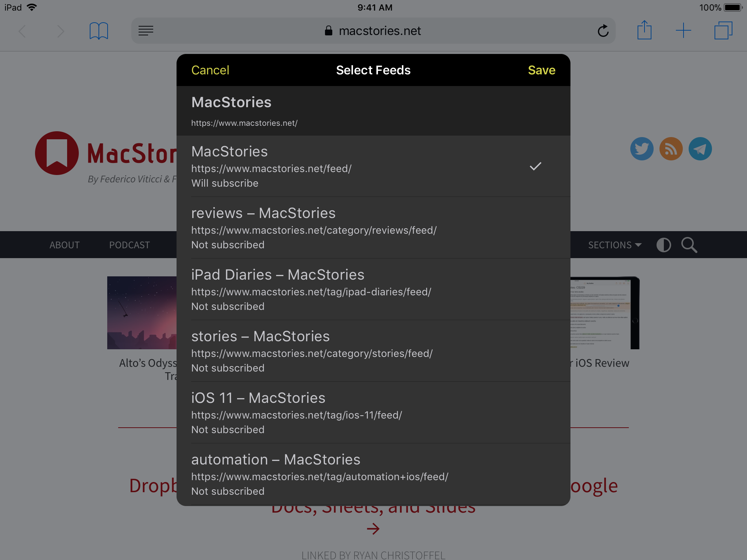747x560 pixels.
Task: Toggle the dark mode contrast icon
Action: coord(663,245)
